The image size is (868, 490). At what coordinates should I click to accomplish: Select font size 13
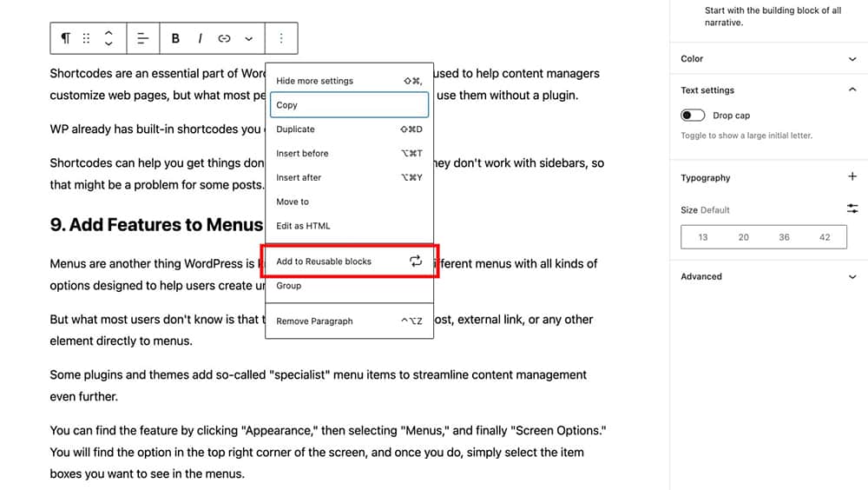[x=702, y=237]
